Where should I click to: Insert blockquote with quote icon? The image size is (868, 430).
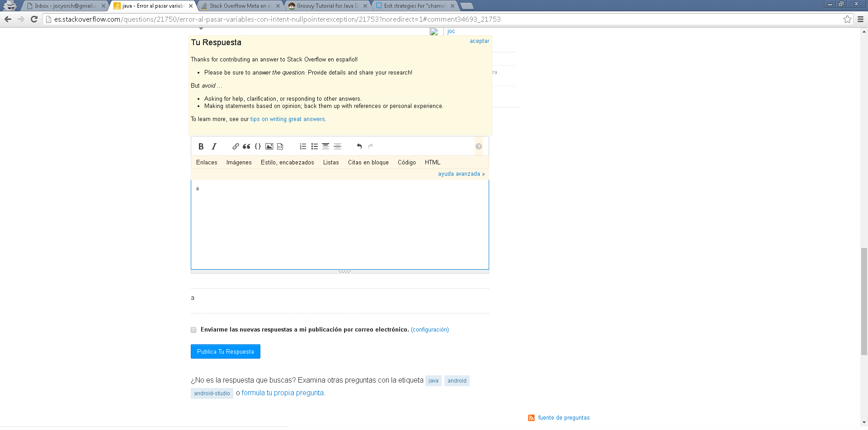[x=247, y=146]
